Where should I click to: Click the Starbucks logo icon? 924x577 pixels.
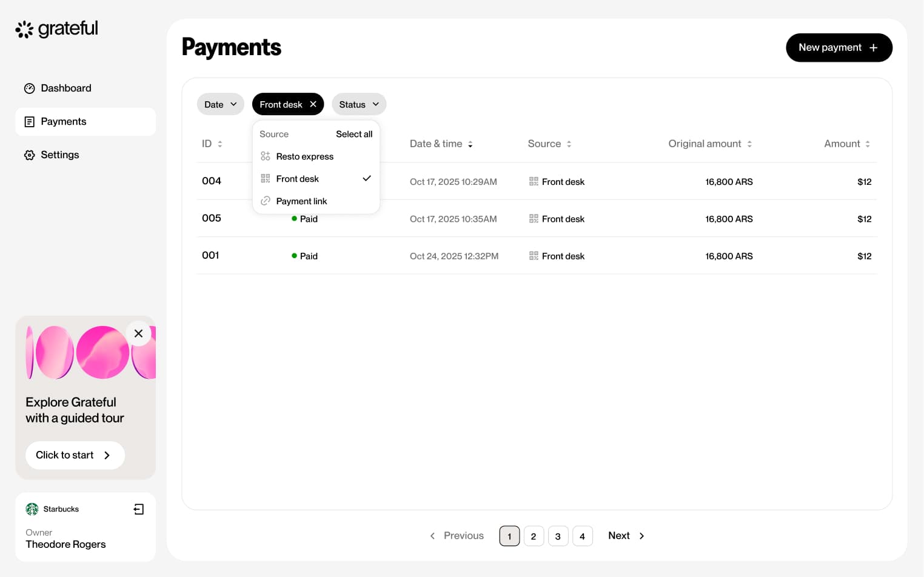click(32, 509)
